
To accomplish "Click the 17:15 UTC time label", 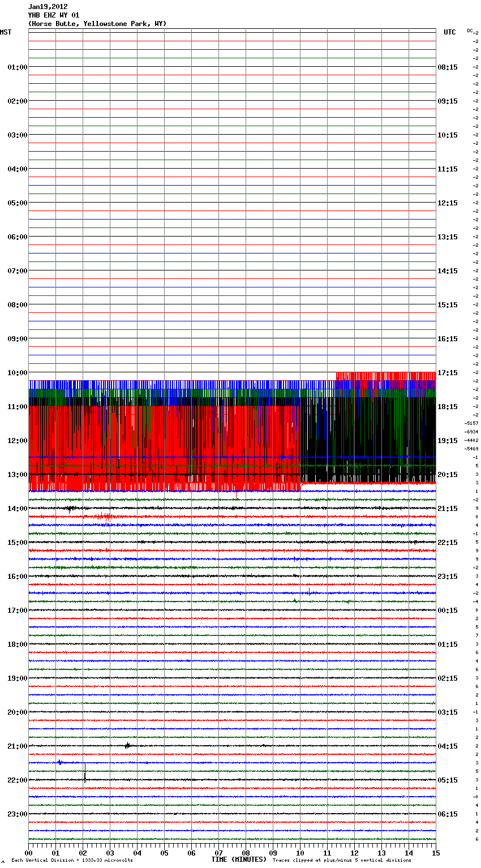I will (x=448, y=373).
